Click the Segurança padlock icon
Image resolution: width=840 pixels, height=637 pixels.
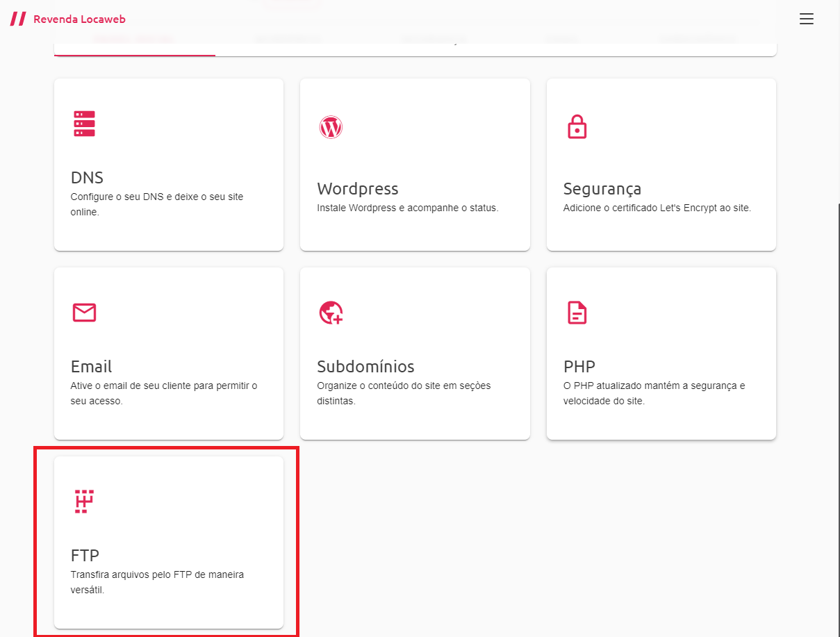pyautogui.click(x=577, y=126)
